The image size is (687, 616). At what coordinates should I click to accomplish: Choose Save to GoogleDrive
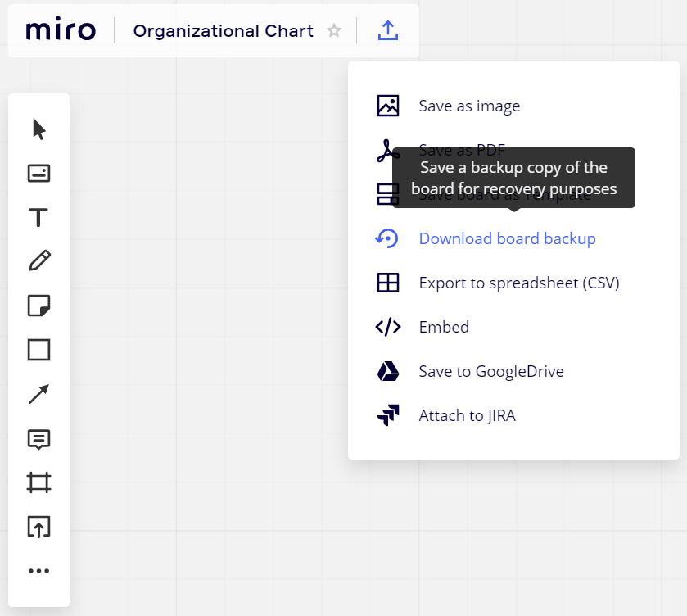coord(490,371)
